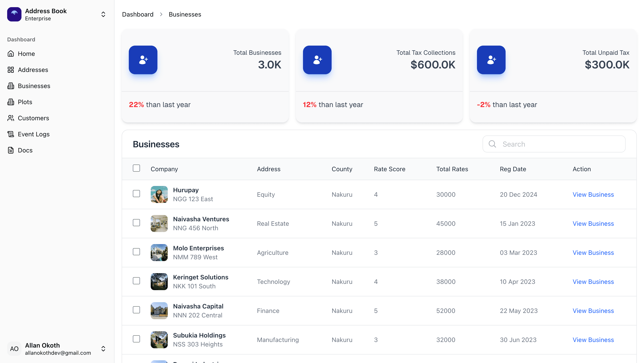Open the Subukia Holdings company thumbnail
The image size is (644, 363).
pyautogui.click(x=159, y=340)
